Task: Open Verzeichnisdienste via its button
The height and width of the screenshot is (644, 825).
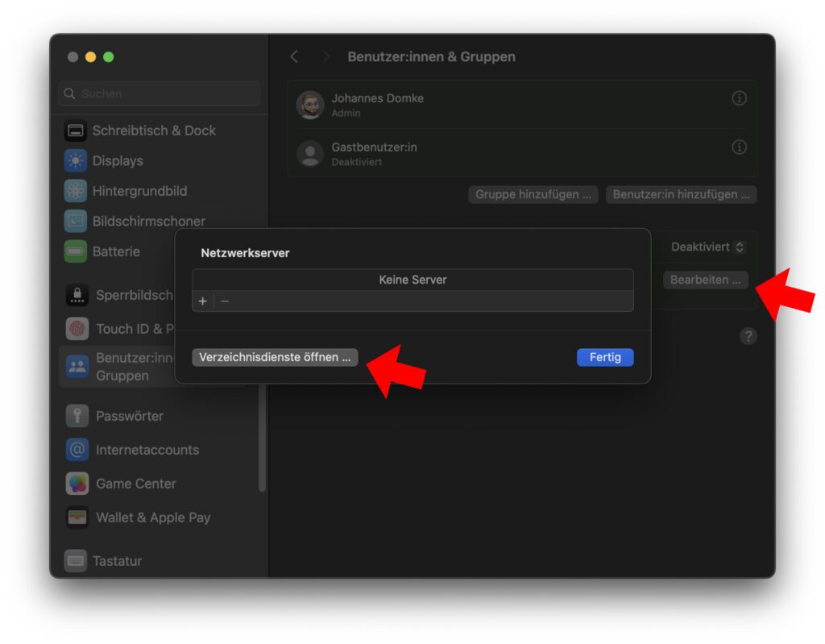Action: click(x=275, y=357)
